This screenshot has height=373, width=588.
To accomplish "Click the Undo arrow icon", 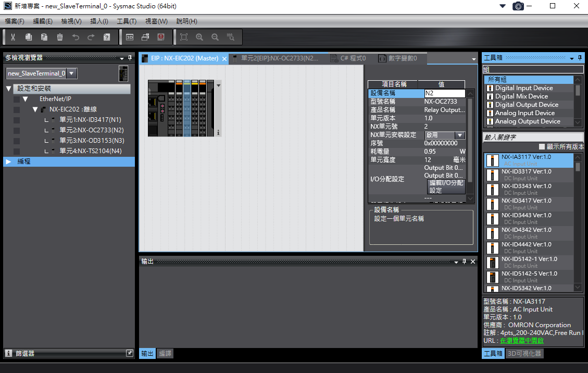I will [76, 37].
